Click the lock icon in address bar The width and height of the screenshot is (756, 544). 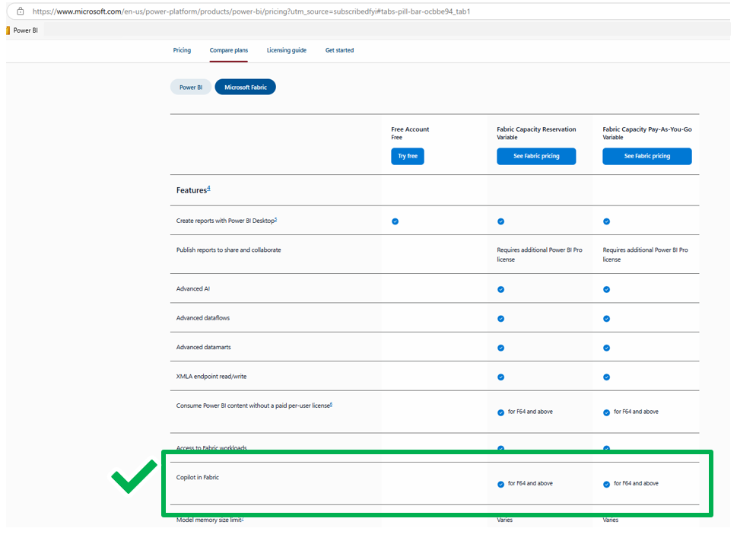tap(21, 11)
